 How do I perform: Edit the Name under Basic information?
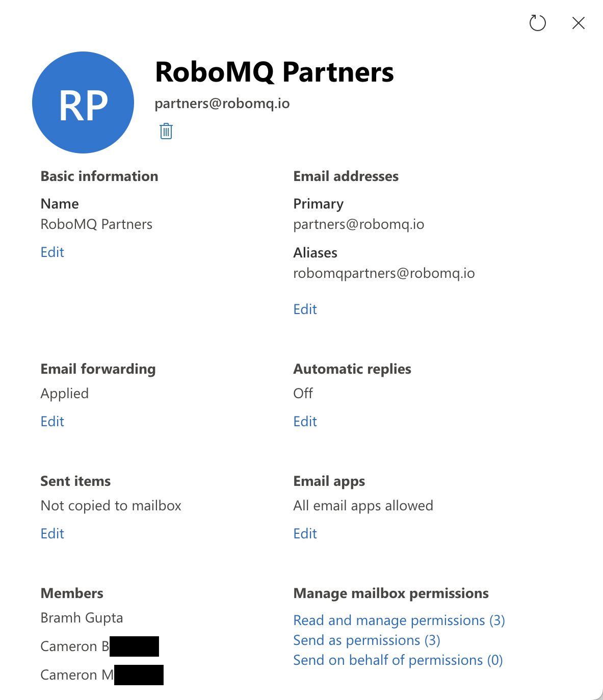[x=53, y=252]
